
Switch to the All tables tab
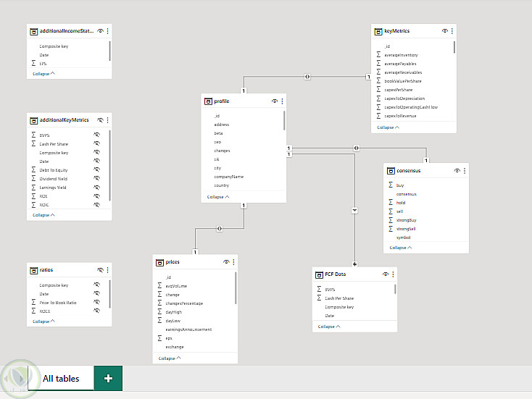point(61,378)
